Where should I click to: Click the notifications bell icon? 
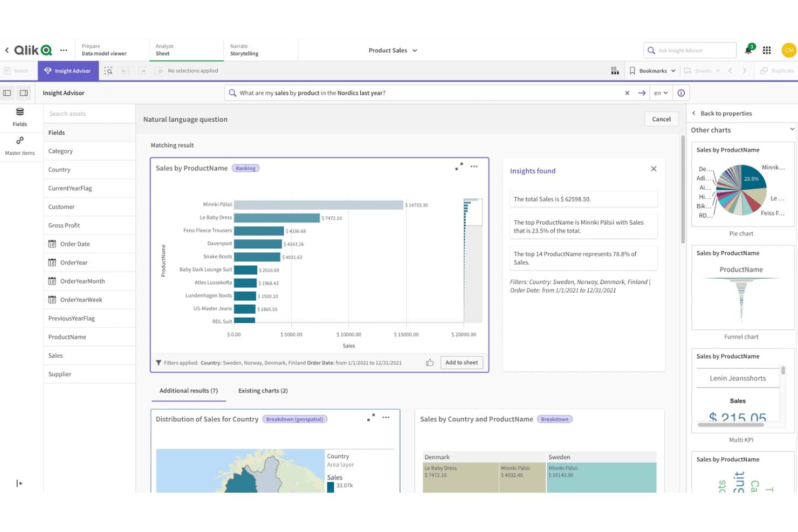[748, 50]
